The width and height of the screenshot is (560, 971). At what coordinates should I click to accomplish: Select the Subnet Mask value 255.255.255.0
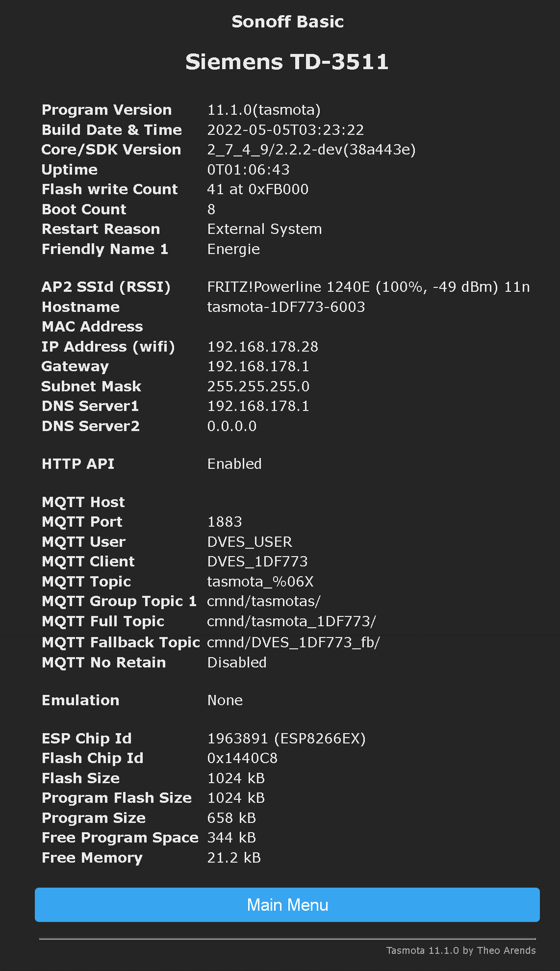pyautogui.click(x=258, y=386)
